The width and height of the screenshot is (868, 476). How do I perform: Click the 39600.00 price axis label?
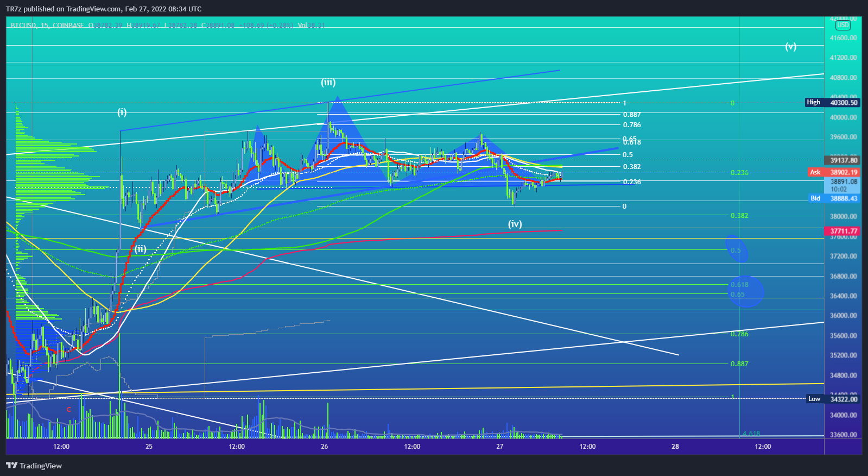pos(844,137)
